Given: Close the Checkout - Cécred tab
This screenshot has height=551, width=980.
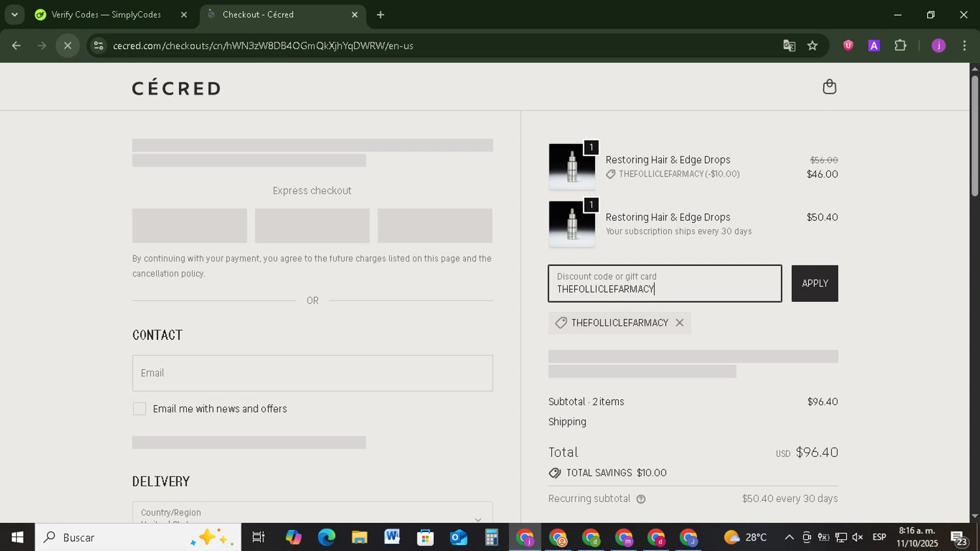Looking at the screenshot, I should point(355,14).
